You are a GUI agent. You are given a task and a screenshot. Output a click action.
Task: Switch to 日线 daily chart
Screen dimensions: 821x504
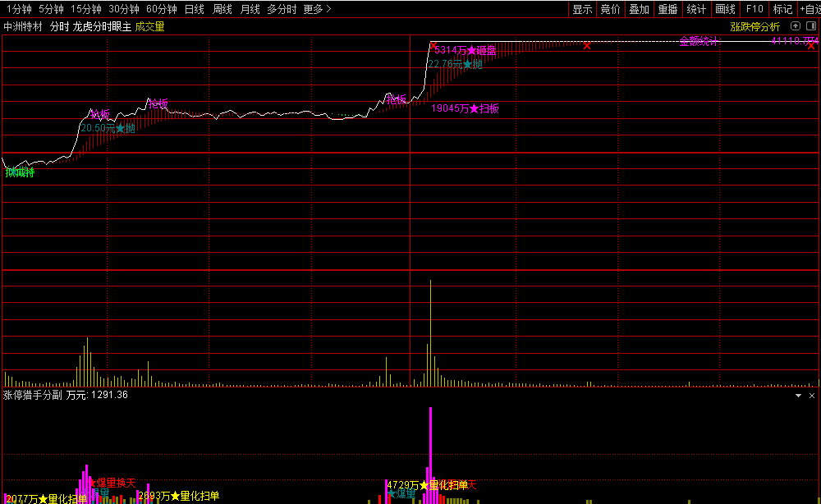(x=195, y=9)
